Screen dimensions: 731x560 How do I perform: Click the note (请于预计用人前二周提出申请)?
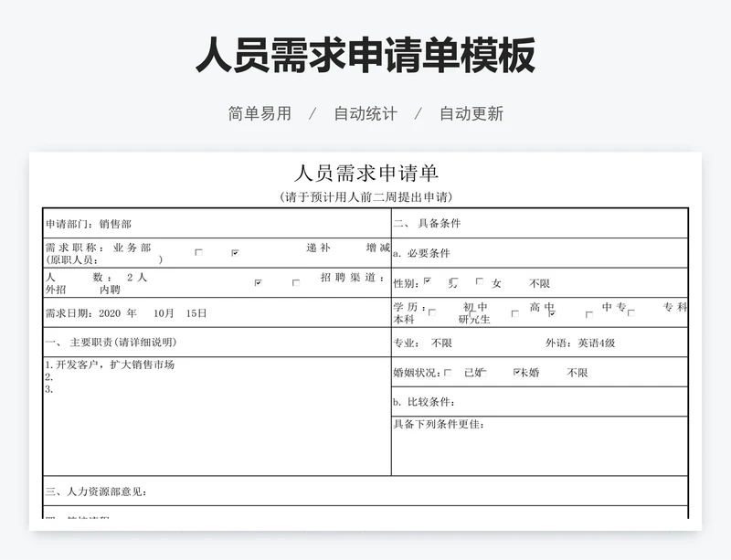point(366,197)
